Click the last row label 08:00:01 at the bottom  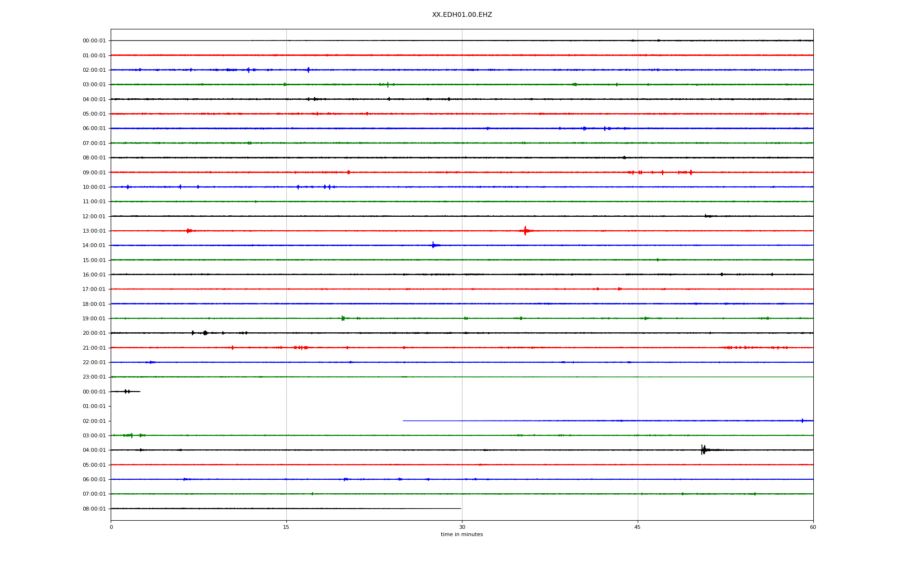pyautogui.click(x=94, y=509)
